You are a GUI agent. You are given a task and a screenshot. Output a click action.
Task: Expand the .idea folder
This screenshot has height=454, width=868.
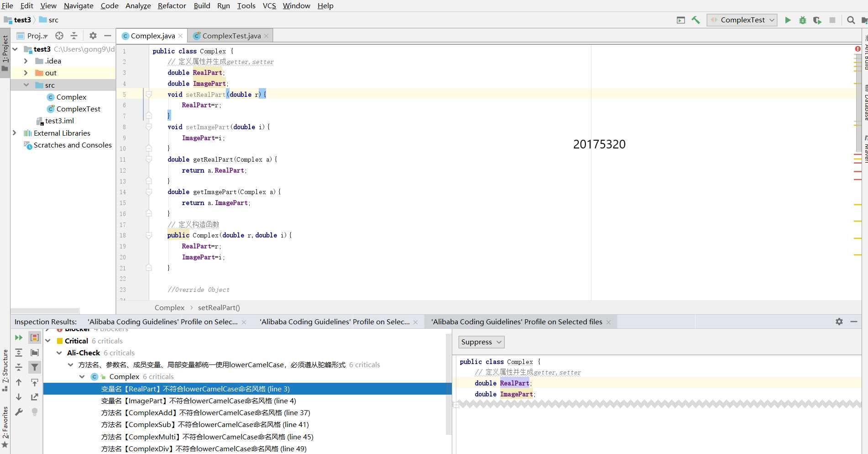pos(26,61)
